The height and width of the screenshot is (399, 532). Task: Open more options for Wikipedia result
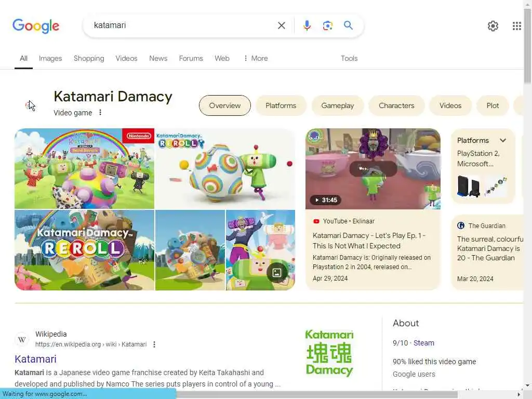[154, 344]
